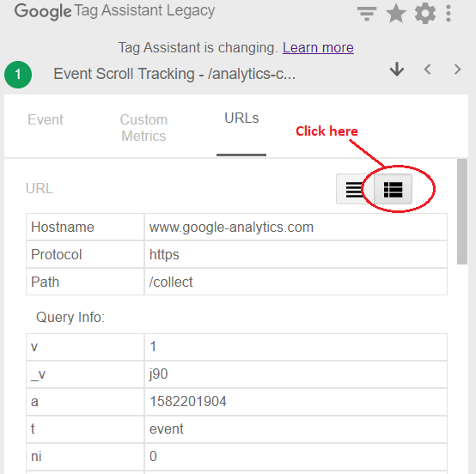Screen dimensions: 476x474
Task: Open settings gear icon
Action: tap(425, 14)
